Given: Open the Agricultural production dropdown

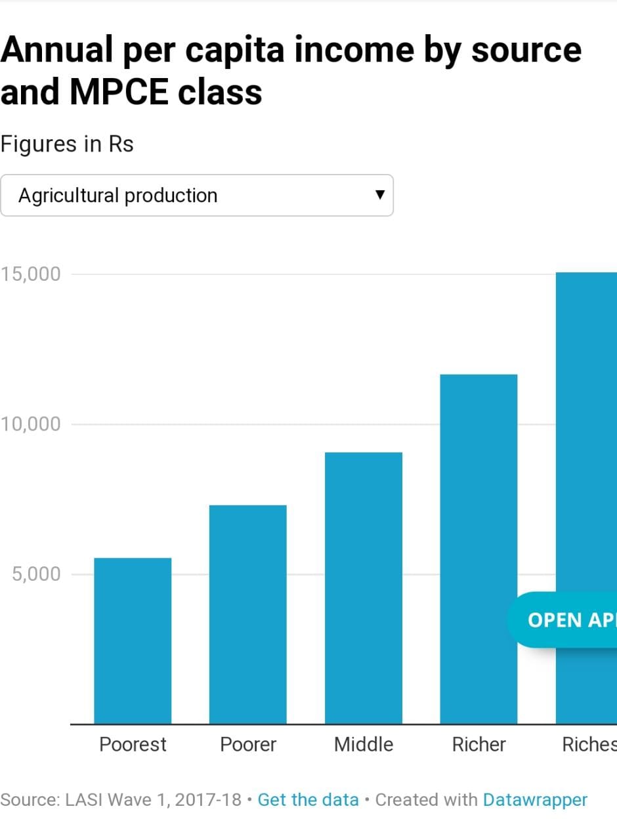Looking at the screenshot, I should 196,196.
